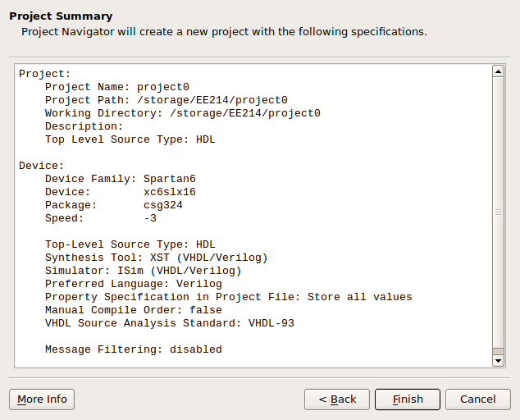The image size is (520, 420).
Task: Click the scrollbar up arrow
Action: click(x=498, y=71)
